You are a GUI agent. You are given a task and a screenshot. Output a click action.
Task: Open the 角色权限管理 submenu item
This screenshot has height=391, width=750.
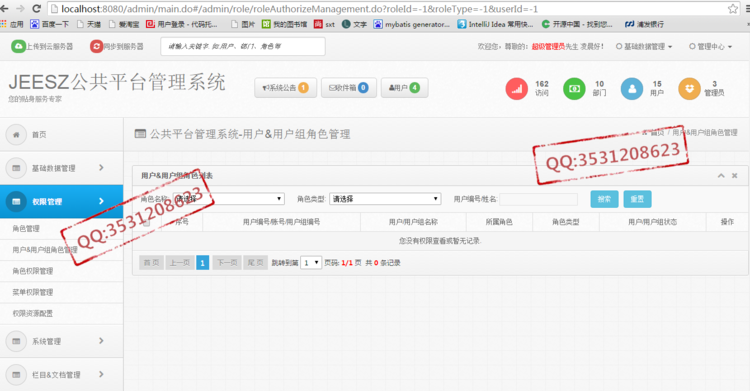coord(61,271)
